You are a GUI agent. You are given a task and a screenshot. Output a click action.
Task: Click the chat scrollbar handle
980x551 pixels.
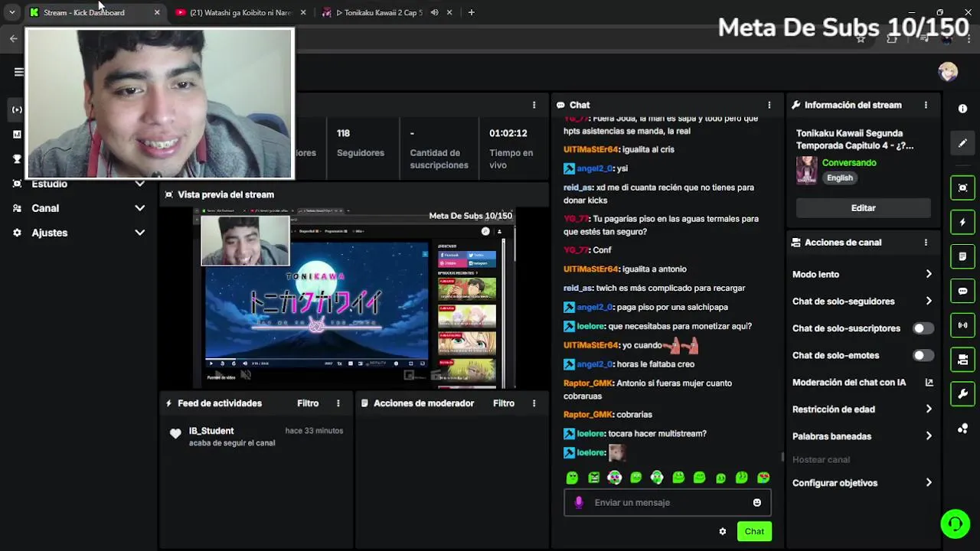pos(782,457)
